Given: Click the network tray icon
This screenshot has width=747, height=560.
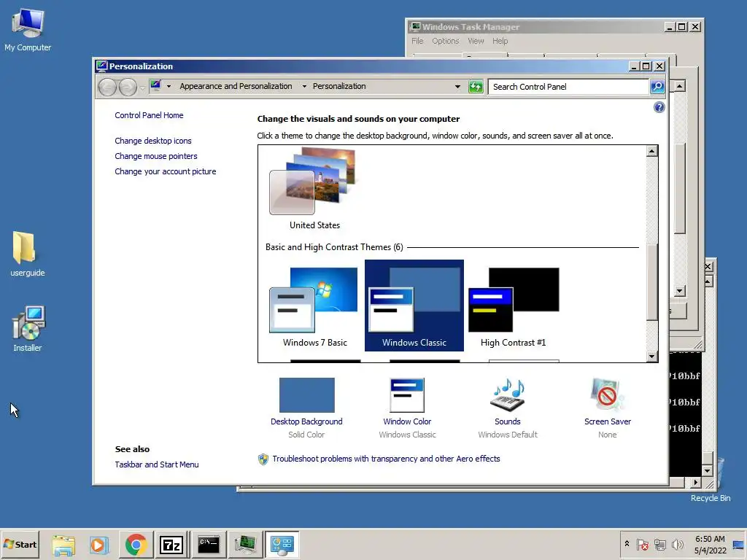Looking at the screenshot, I should (x=659, y=544).
